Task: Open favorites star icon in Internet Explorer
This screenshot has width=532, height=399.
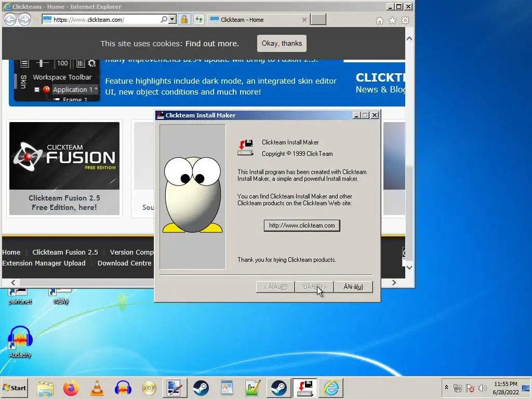Action: click(392, 21)
